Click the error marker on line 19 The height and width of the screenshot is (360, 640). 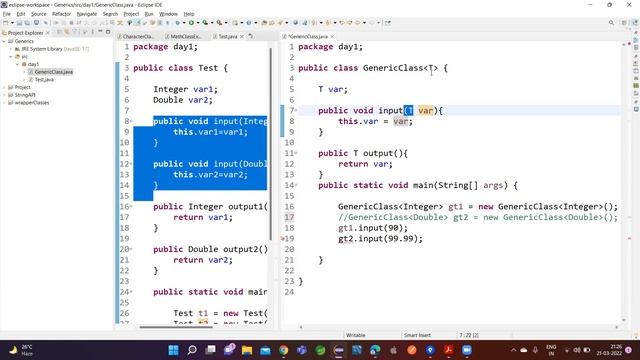point(282,239)
